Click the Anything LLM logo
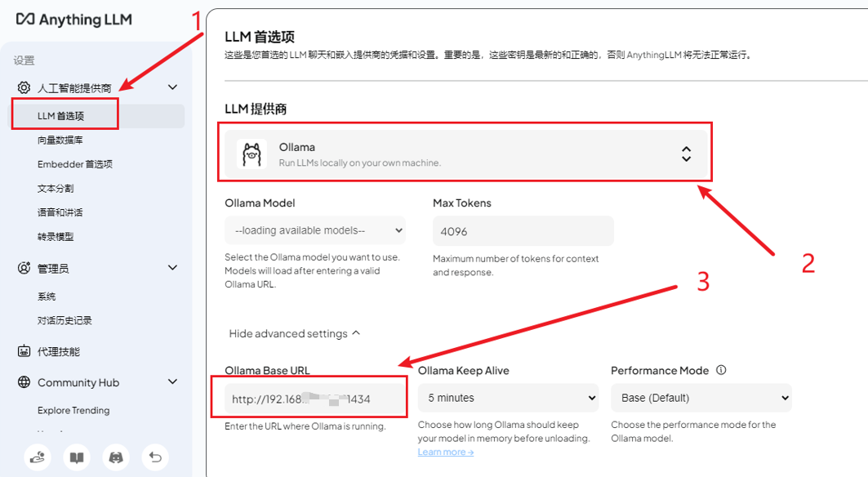 73,20
